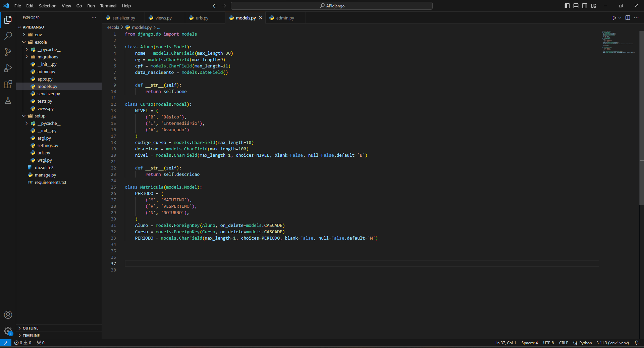Image resolution: width=644 pixels, height=348 pixels.
Task: Click the forwarded ports indicator in status bar
Action: point(41,343)
